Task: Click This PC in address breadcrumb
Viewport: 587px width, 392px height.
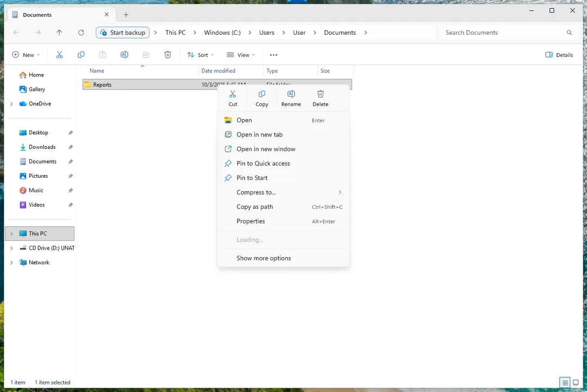Action: 175,33
